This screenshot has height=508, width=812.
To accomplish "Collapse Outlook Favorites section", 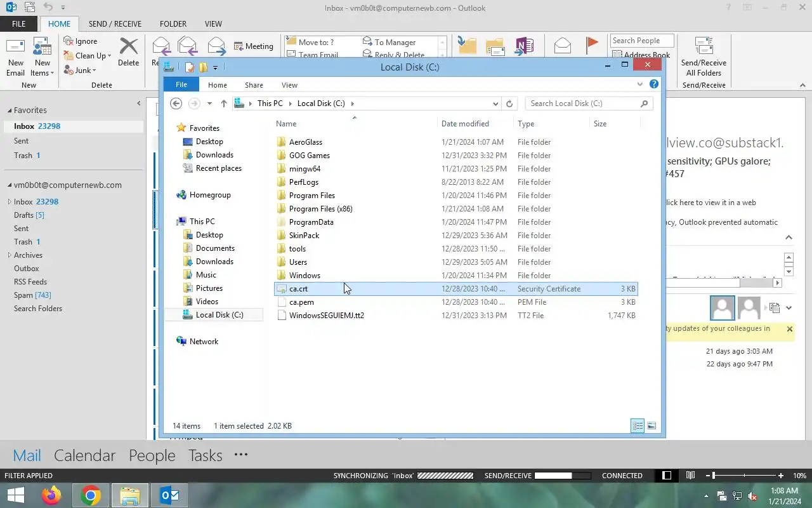I will click(x=10, y=110).
